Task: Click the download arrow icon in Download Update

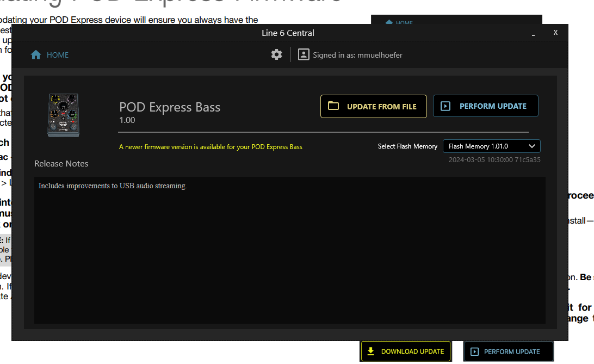Action: click(371, 351)
